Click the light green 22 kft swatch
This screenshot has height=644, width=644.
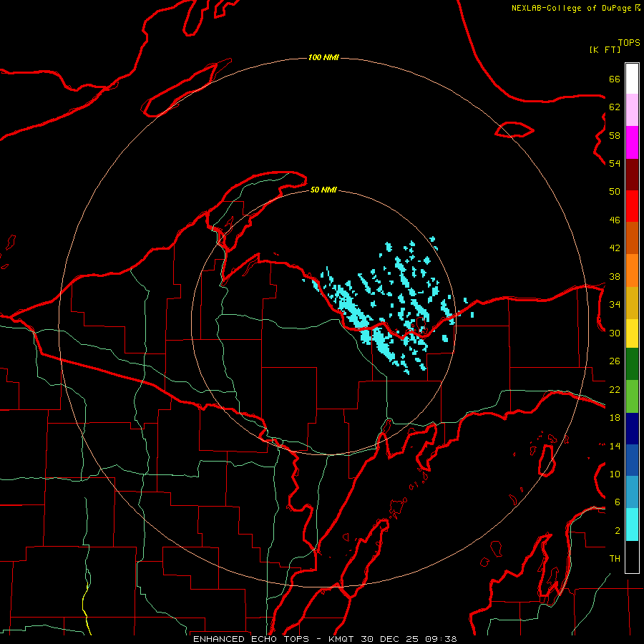[x=632, y=396]
